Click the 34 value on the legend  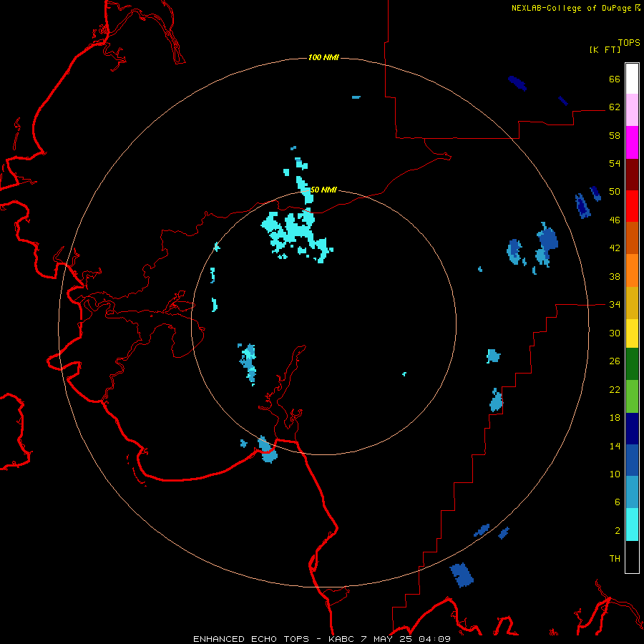tap(615, 305)
